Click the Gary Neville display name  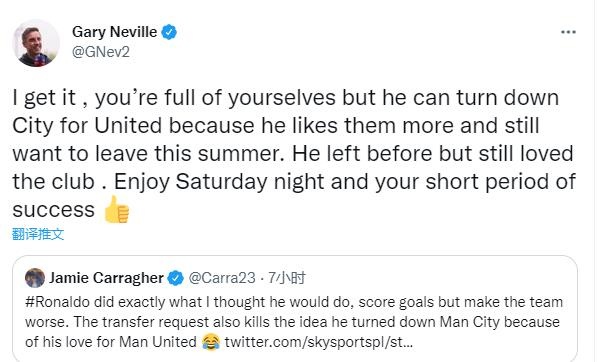pyautogui.click(x=114, y=32)
